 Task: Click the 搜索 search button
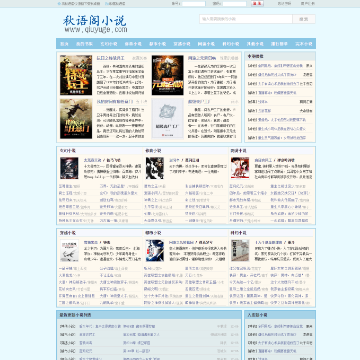point(304,19)
